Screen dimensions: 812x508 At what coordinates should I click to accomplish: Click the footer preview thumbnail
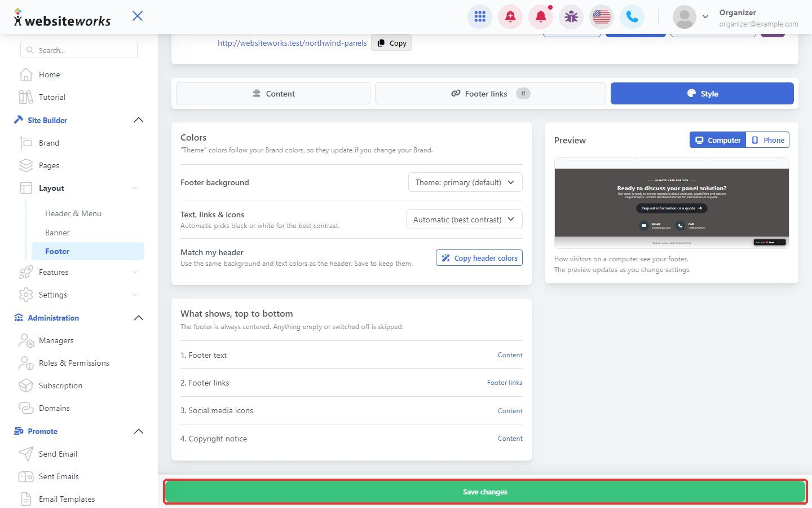[672, 203]
